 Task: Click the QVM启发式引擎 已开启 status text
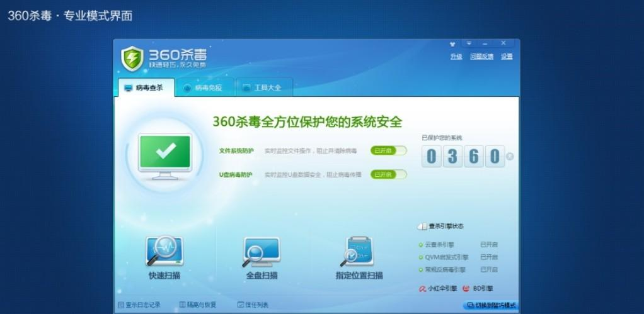(489, 257)
